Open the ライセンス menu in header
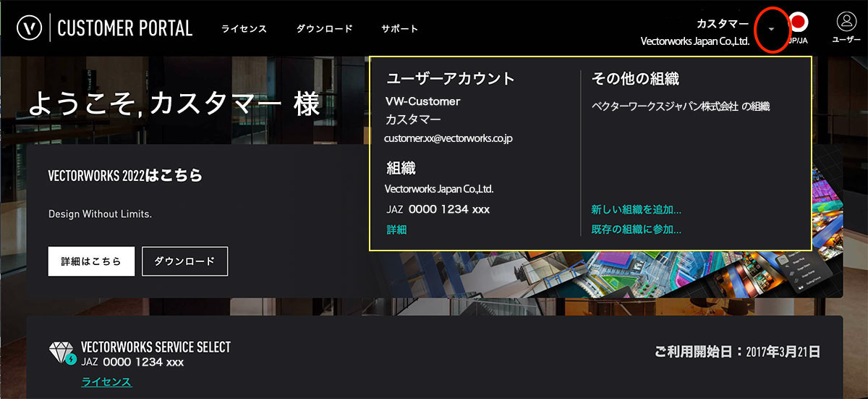The image size is (868, 399). [244, 29]
